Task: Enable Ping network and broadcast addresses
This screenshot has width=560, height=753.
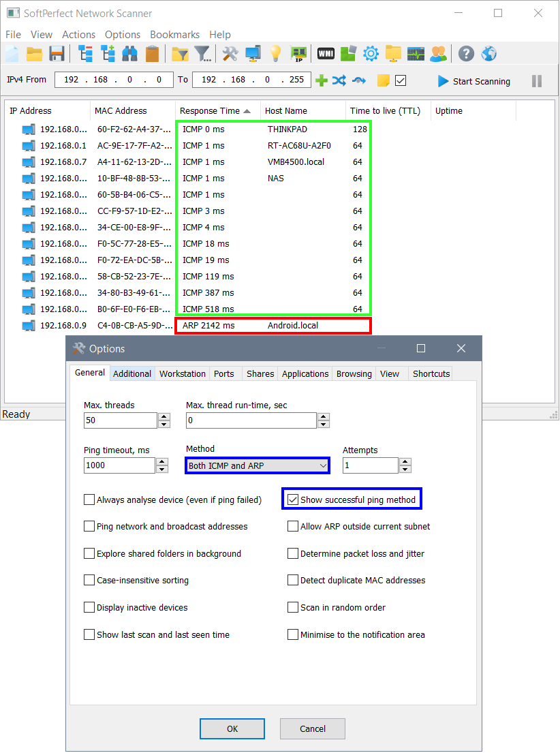Action: click(x=89, y=526)
